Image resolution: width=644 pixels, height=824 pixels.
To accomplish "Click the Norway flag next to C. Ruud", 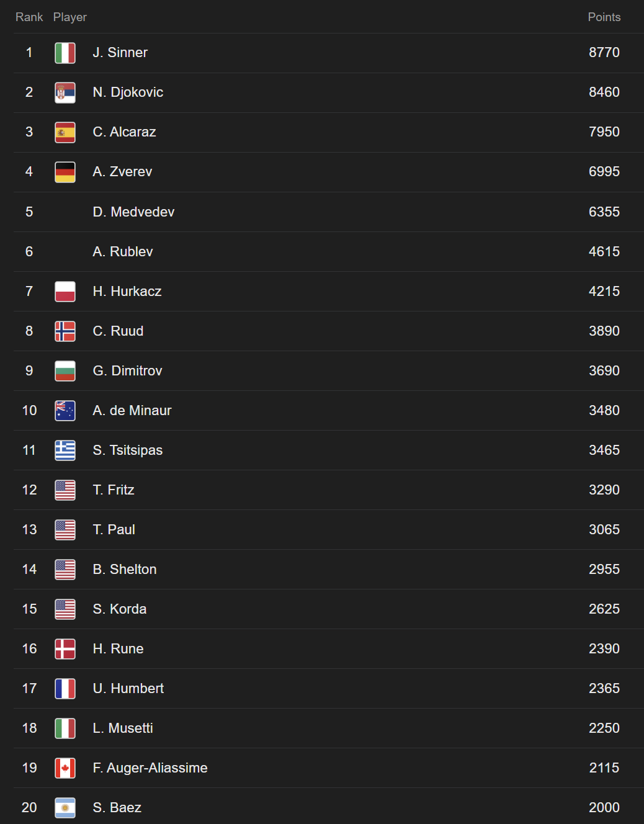I will point(65,331).
